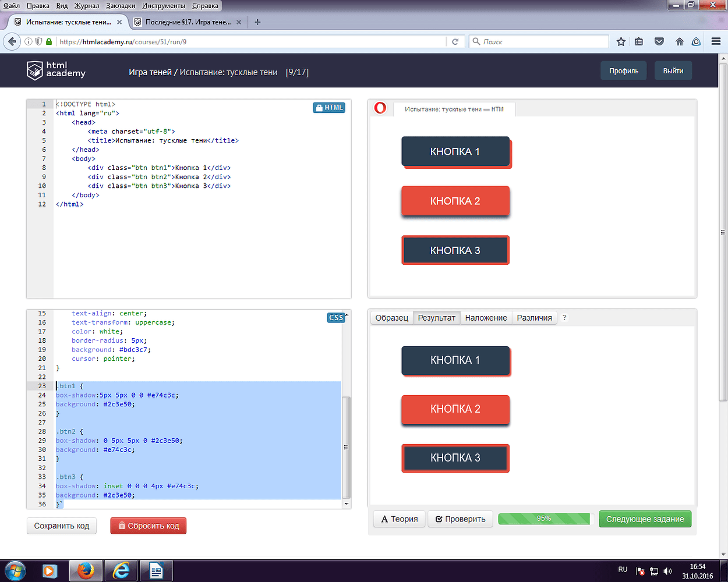The width and height of the screenshot is (728, 582).
Task: Click the CSS editor scrollbar thumb
Action: [347, 447]
